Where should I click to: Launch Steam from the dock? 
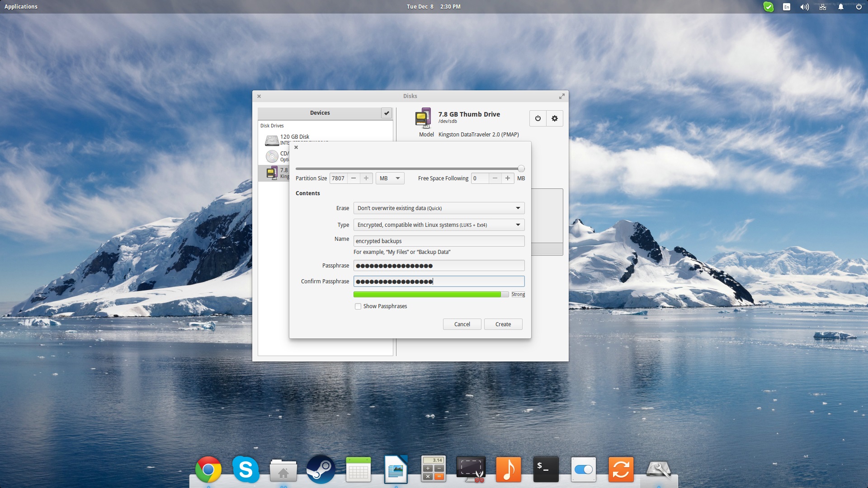pyautogui.click(x=321, y=469)
